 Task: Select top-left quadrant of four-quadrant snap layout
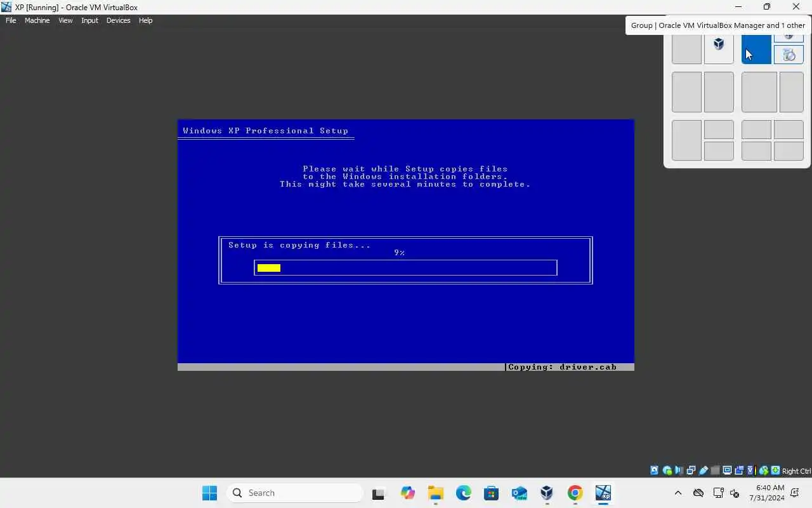pos(756,130)
